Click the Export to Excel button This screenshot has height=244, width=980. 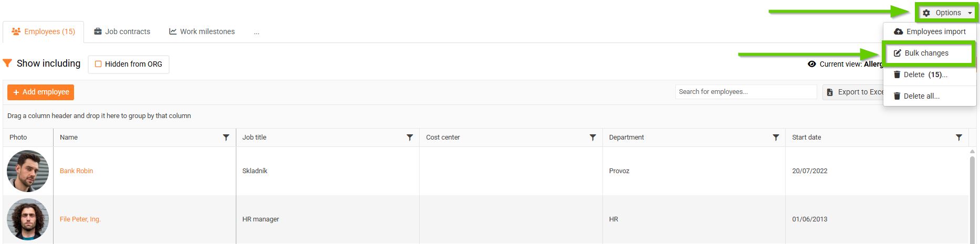pos(854,92)
